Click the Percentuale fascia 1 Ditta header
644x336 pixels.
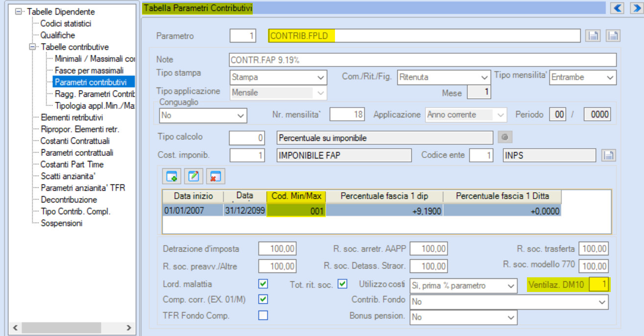[502, 196]
